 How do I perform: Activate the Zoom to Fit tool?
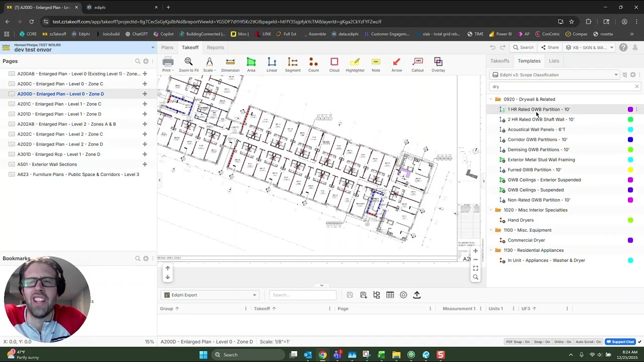(189, 64)
